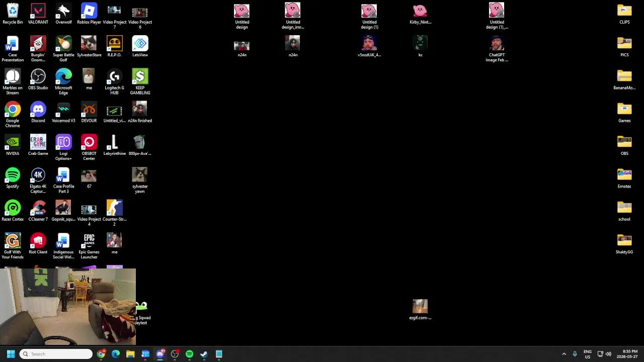This screenshot has width=644, height=362.
Task: Select the Video Project 7 file
Action: [x=114, y=17]
